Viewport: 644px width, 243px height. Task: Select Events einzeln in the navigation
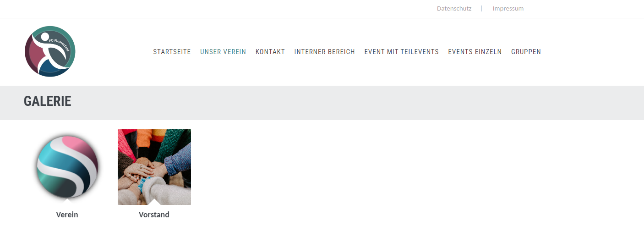475,52
